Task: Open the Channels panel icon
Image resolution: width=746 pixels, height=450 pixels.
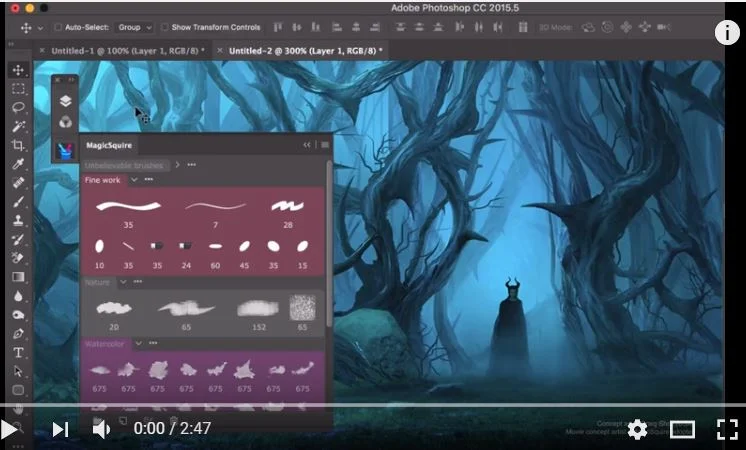Action: pos(65,122)
